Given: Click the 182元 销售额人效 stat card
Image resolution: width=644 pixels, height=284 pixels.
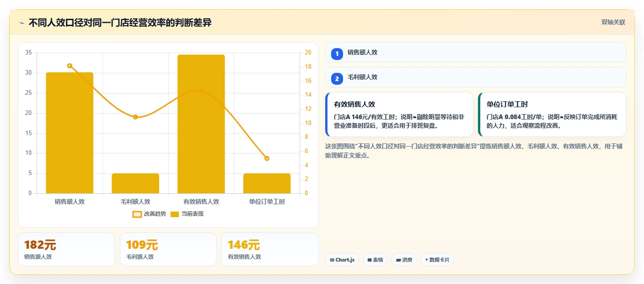Looking at the screenshot, I should click(66, 249).
